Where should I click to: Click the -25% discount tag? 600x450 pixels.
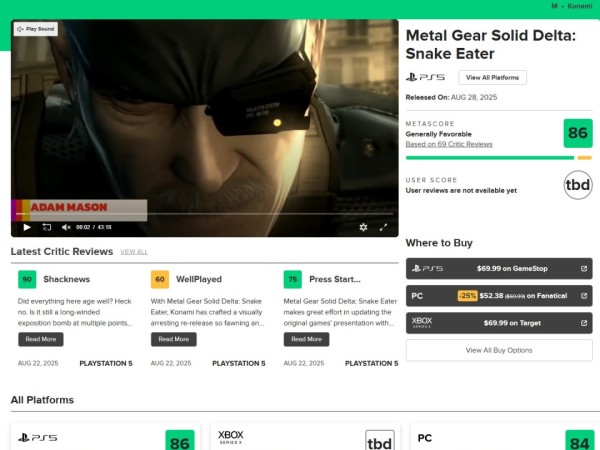pos(468,296)
